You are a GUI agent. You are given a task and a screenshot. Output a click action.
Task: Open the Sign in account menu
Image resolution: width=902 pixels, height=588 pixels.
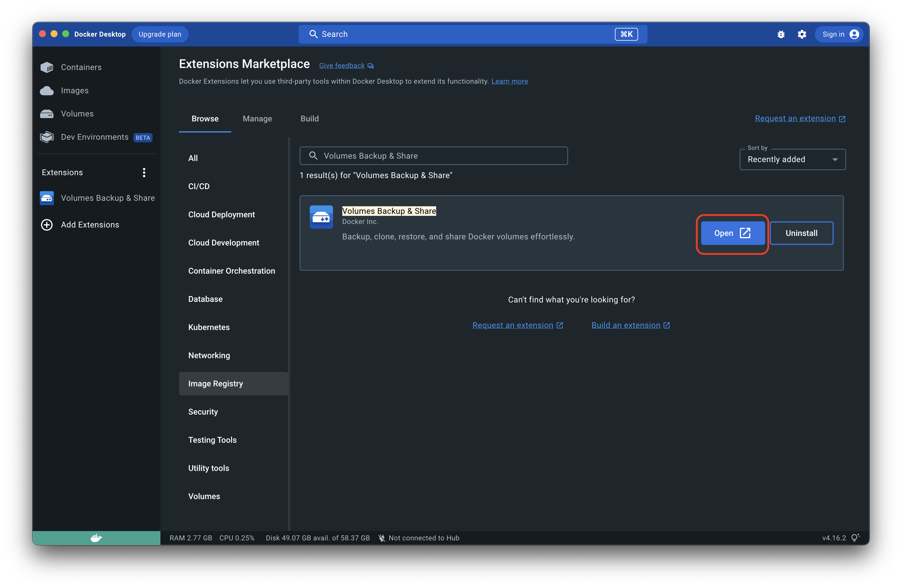pyautogui.click(x=840, y=34)
